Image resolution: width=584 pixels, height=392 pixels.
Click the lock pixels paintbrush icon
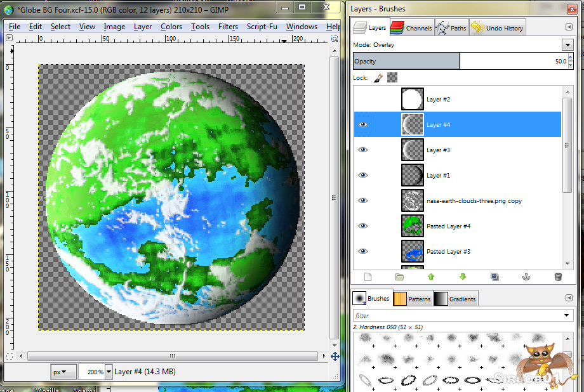pos(378,78)
